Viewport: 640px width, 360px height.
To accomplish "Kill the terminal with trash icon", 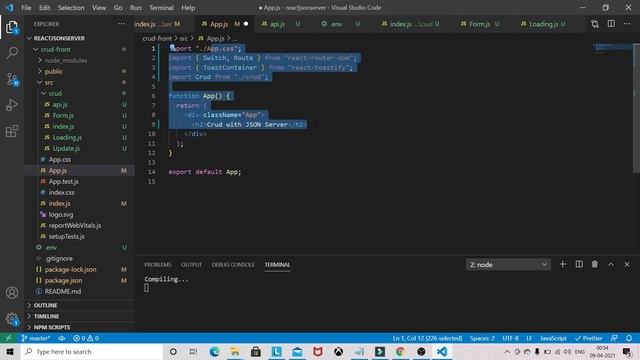I will pos(595,264).
